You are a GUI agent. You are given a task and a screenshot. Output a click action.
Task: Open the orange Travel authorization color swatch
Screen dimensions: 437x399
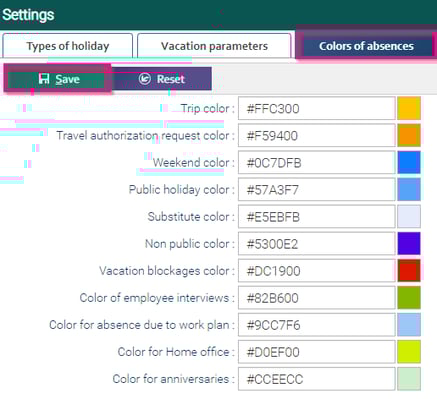[409, 135]
